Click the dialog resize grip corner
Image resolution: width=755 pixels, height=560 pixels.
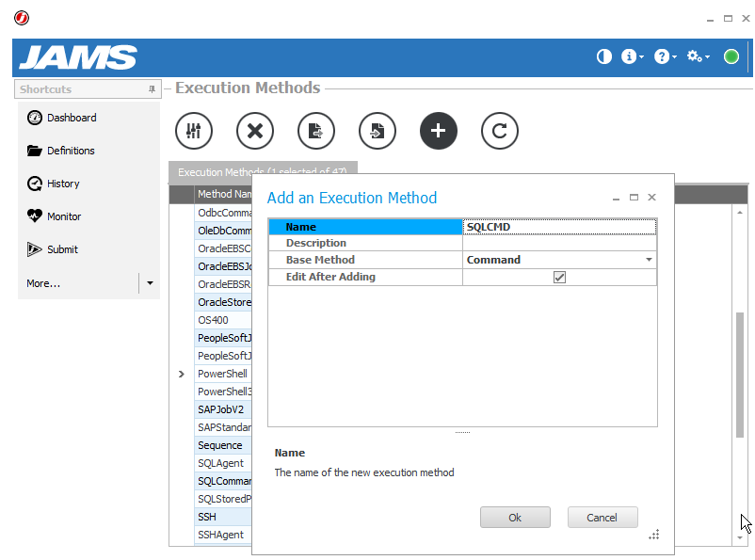(x=653, y=535)
